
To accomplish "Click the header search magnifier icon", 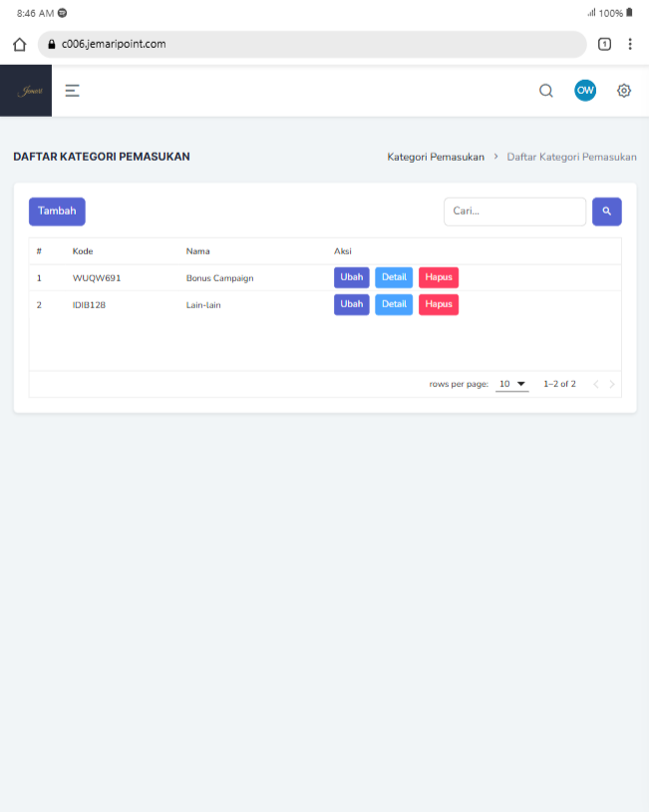I will 545,91.
